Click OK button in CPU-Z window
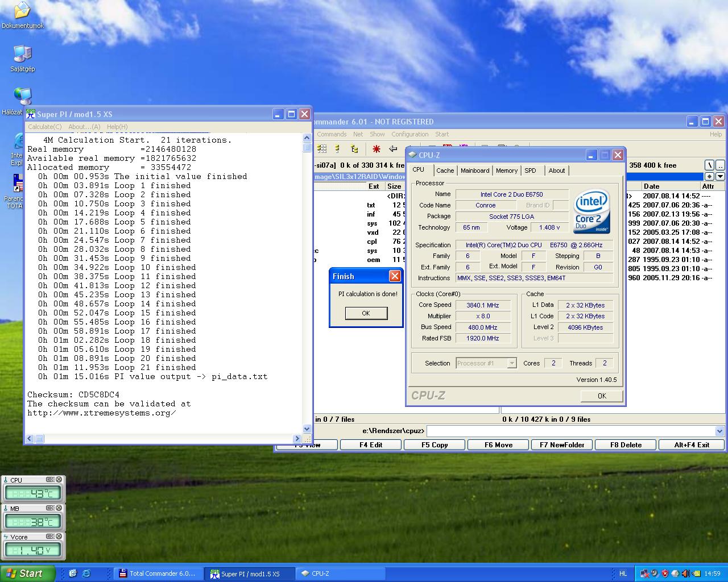This screenshot has width=728, height=582. pos(602,396)
